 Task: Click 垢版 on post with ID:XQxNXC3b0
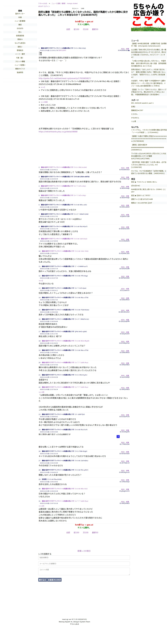122,252
